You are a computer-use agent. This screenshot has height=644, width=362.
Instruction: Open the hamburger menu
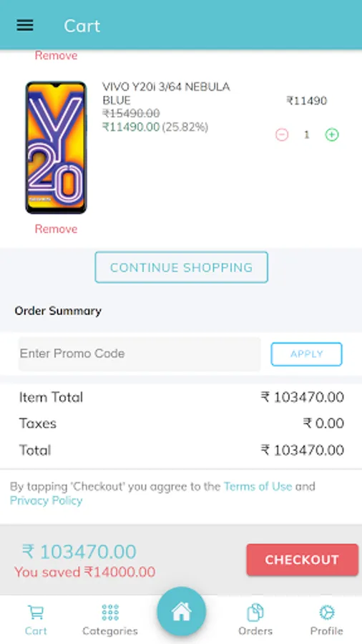point(24,26)
